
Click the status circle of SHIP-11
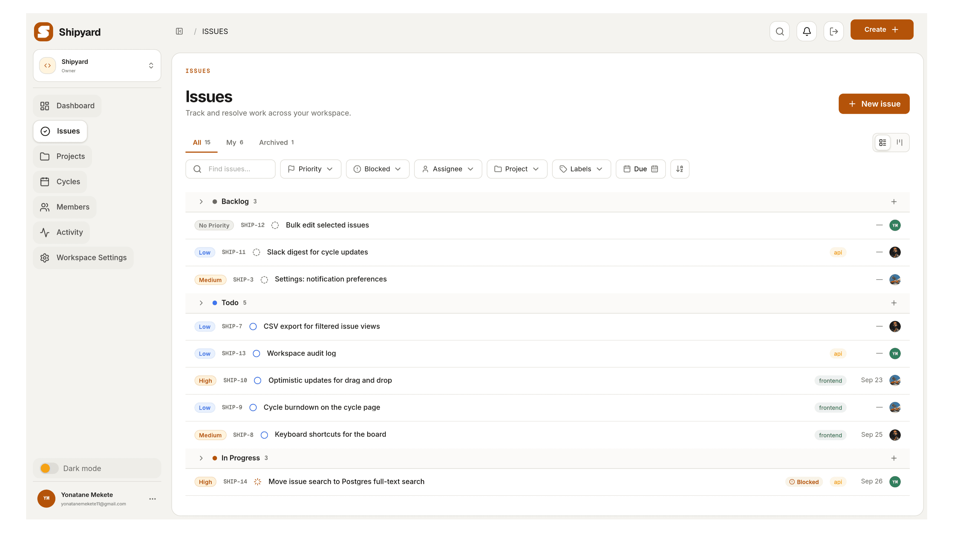pyautogui.click(x=256, y=252)
